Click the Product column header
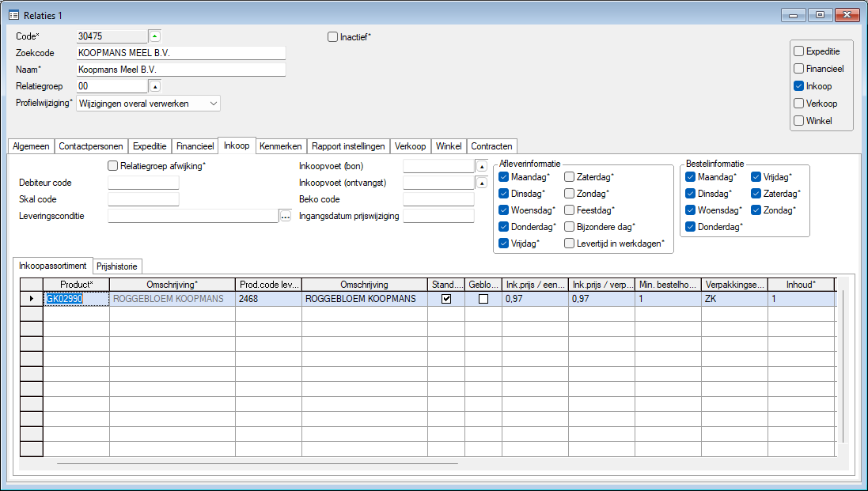Screen dimensions: 868x491 click(77, 285)
